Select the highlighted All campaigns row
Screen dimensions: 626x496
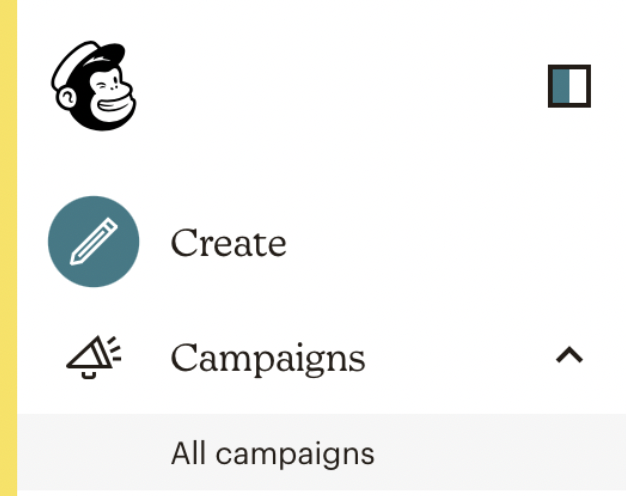click(x=320, y=454)
